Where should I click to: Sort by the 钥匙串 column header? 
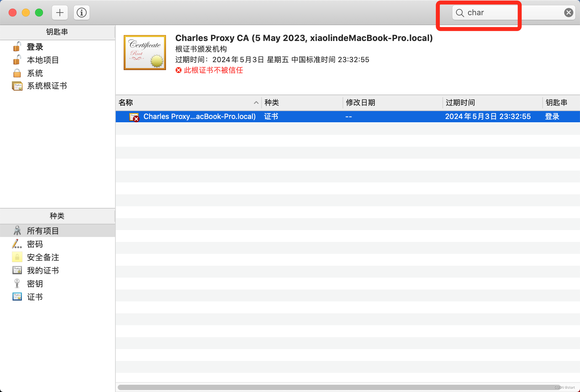561,103
